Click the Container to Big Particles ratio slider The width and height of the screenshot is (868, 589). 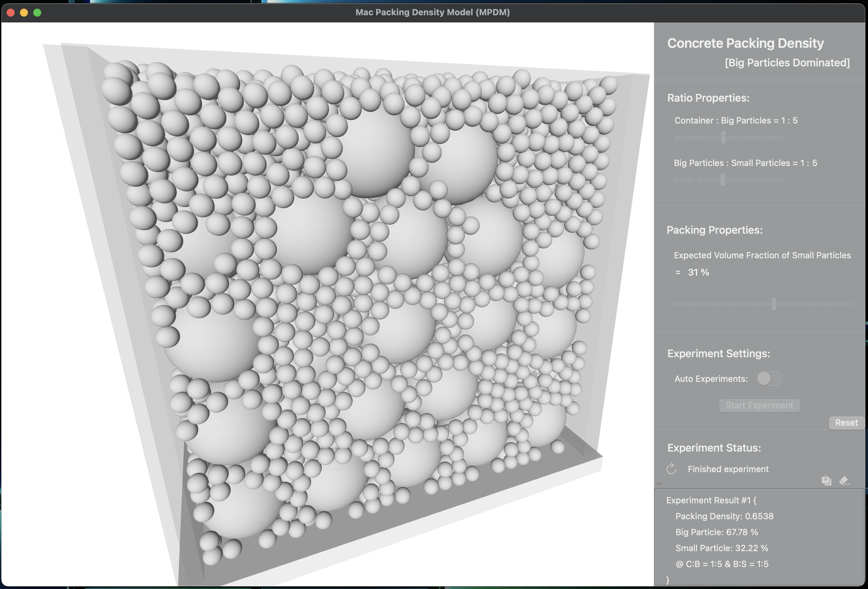tap(728, 137)
